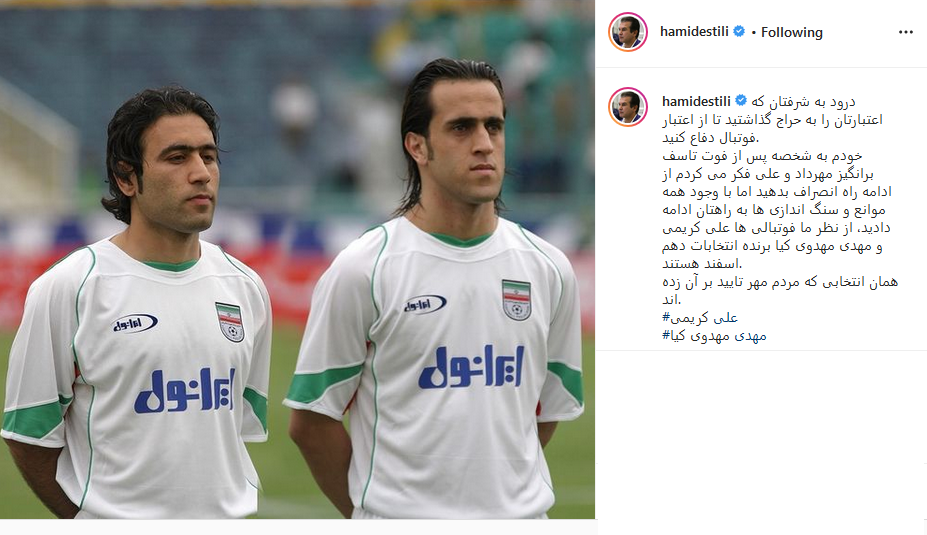Click the caption line ending with اسفند هستند
Image resolution: width=927 pixels, height=535 pixels.
point(702,264)
